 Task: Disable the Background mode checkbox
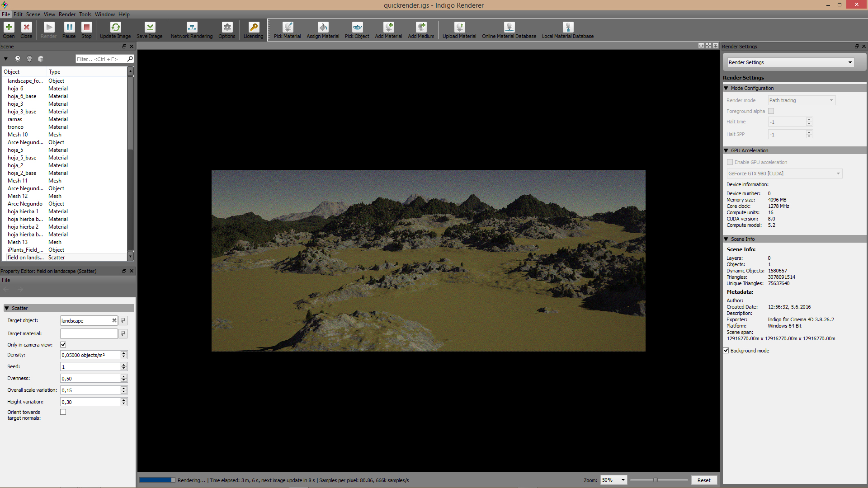pos(726,351)
